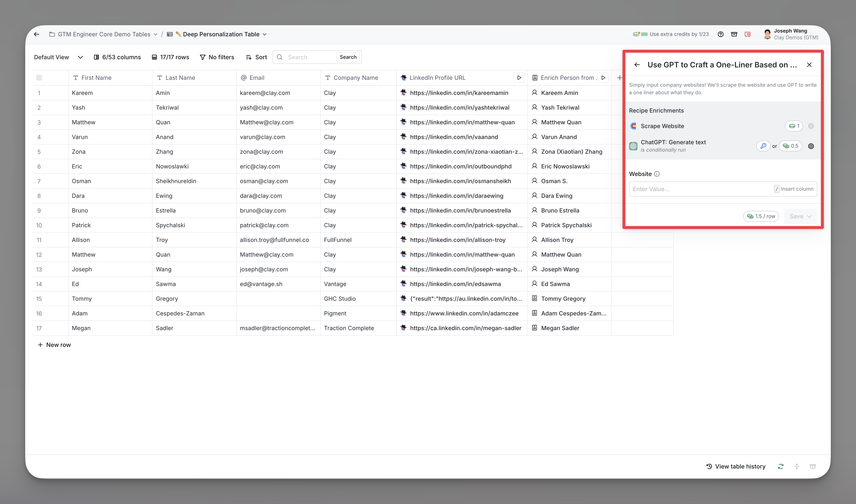Click the run play button on LinkedIn Profile URL column
The height and width of the screenshot is (504, 856).
(519, 78)
